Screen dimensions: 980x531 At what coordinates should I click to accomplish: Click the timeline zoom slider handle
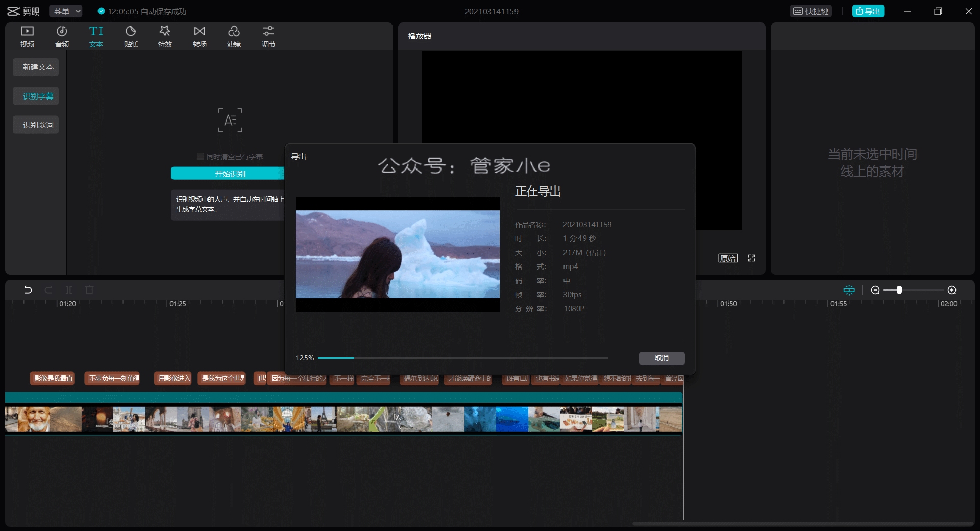coord(899,290)
